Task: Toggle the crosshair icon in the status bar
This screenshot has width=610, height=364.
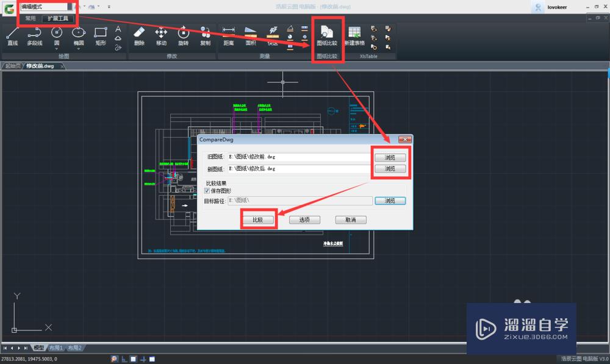Action: pos(143,359)
